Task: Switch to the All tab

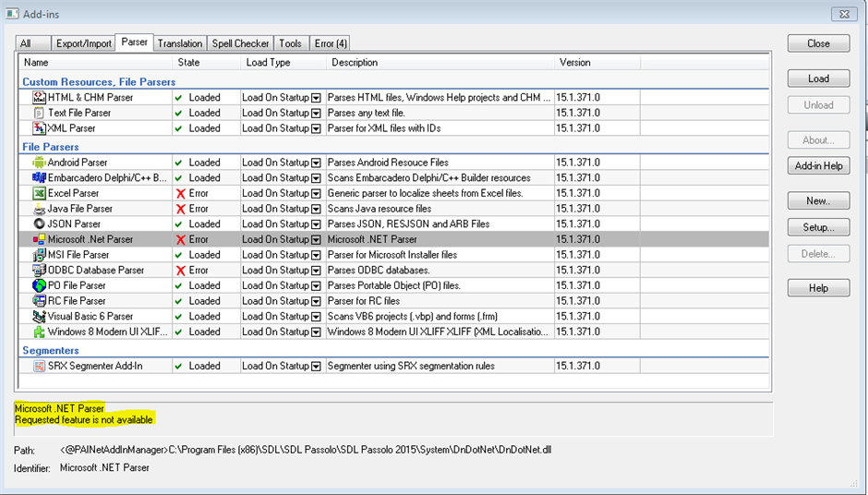Action: (32, 43)
